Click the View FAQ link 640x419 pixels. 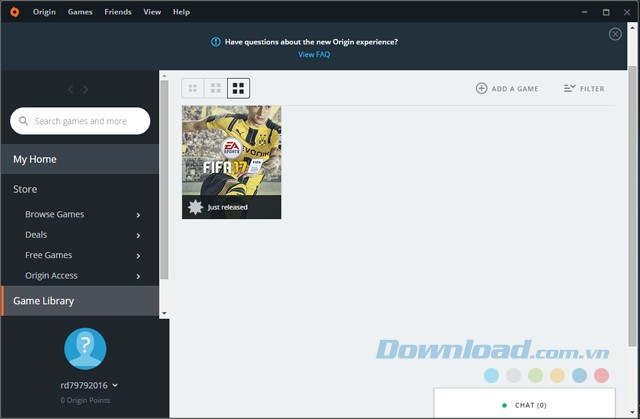[314, 55]
